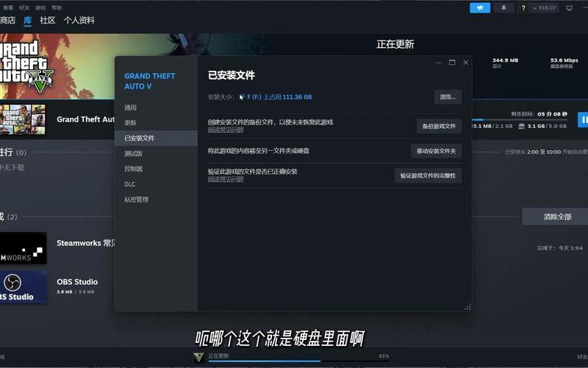Click the disk usage drive icon
The width and height of the screenshot is (588, 368).
click(x=521, y=126)
